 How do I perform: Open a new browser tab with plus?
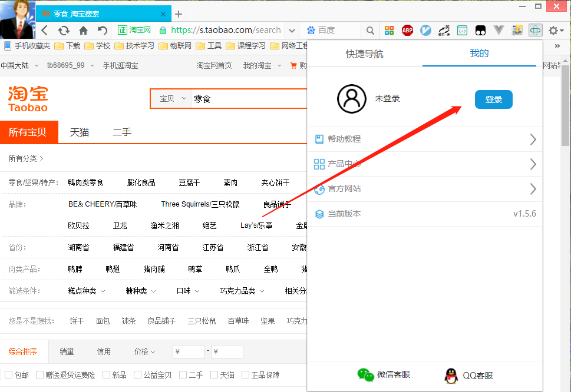click(178, 14)
